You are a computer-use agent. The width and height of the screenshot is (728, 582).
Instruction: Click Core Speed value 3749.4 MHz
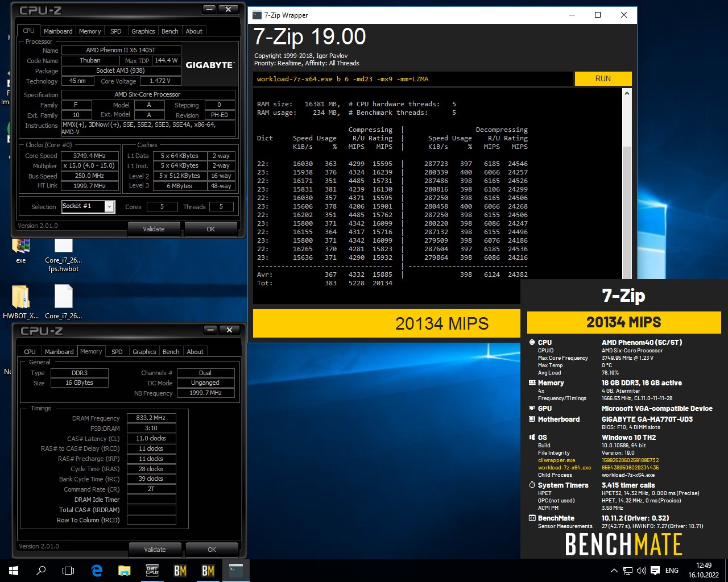pyautogui.click(x=89, y=156)
